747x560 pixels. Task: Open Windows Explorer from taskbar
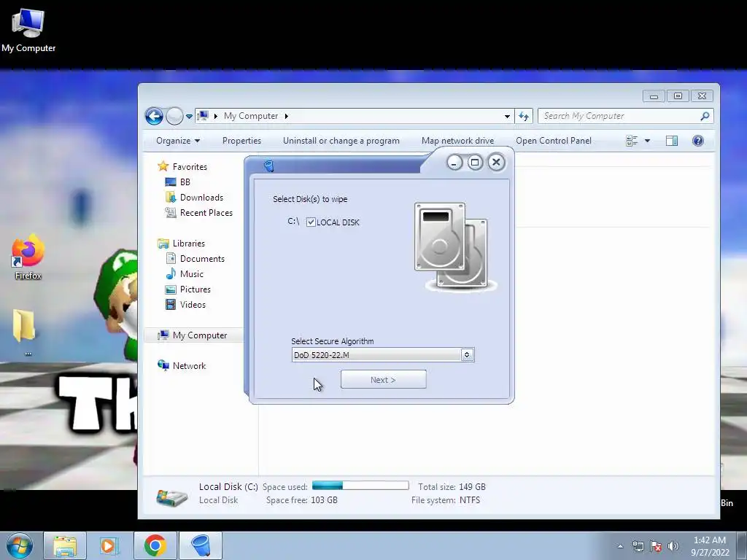65,545
